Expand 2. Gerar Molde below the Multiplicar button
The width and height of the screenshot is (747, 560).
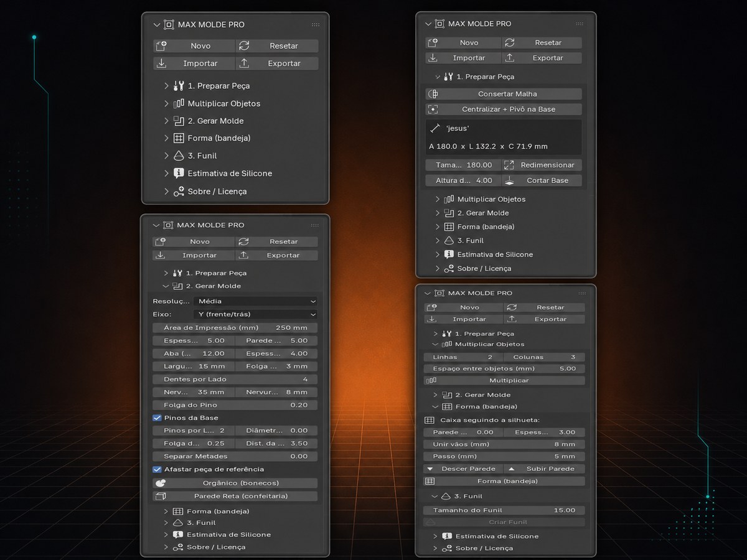[x=435, y=394]
